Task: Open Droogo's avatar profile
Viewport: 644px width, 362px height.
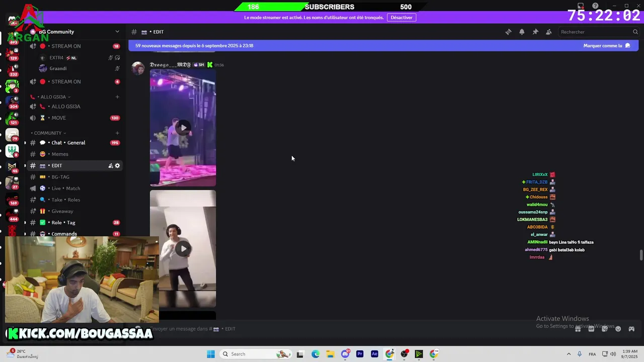Action: tap(138, 68)
